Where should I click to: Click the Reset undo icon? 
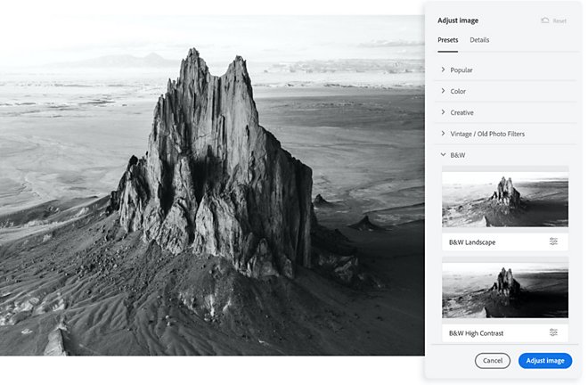click(x=545, y=20)
